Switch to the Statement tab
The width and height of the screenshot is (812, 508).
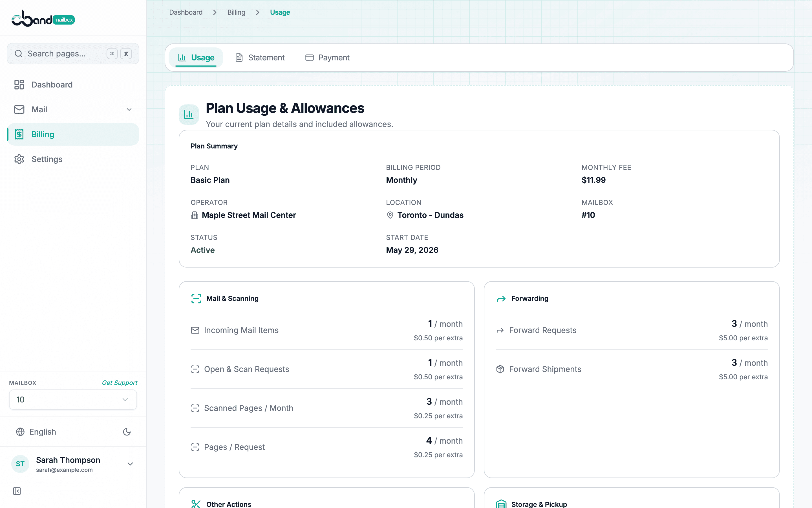coord(260,58)
